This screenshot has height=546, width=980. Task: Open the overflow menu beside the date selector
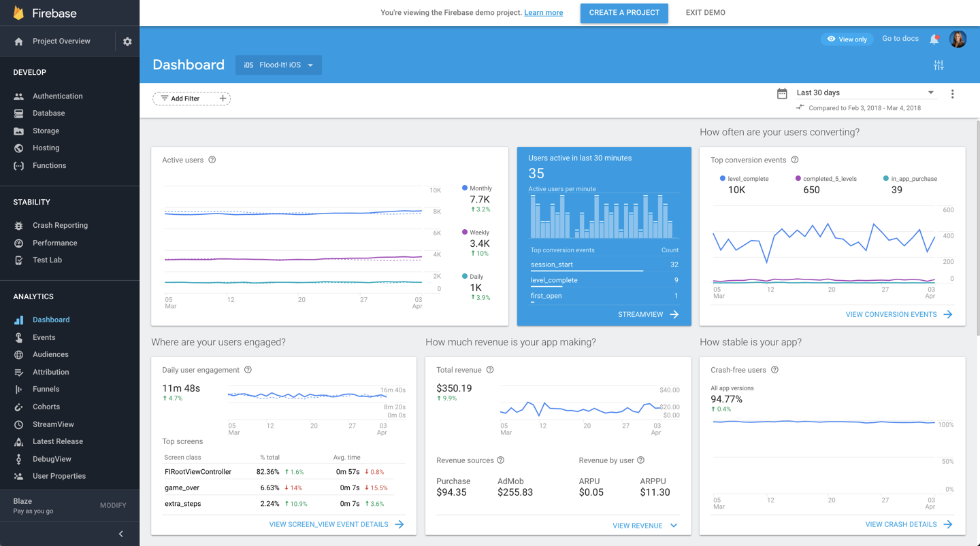tap(953, 94)
